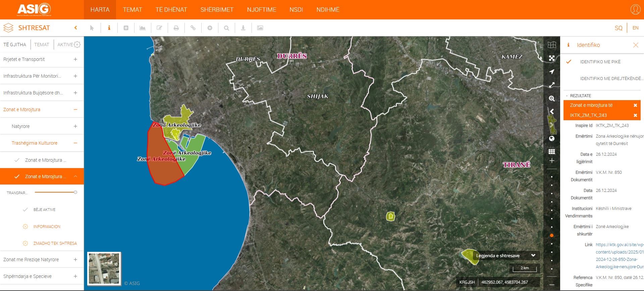Open the NDIHMË menu
Viewport: 644px width, 291px height.
click(328, 10)
